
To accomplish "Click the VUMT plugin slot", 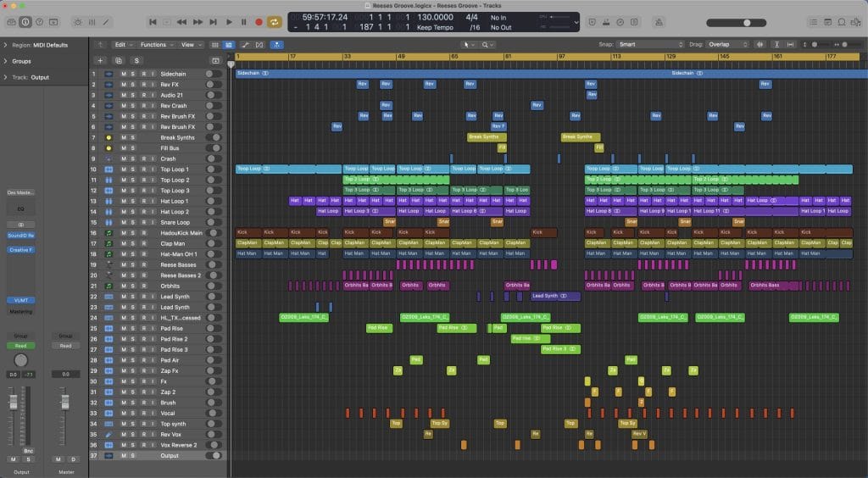I will tap(20, 300).
